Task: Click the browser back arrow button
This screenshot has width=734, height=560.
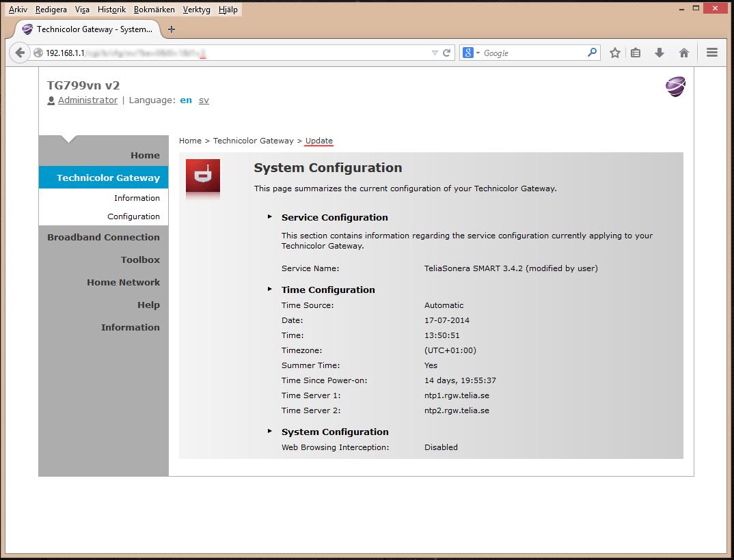Action: click(20, 53)
